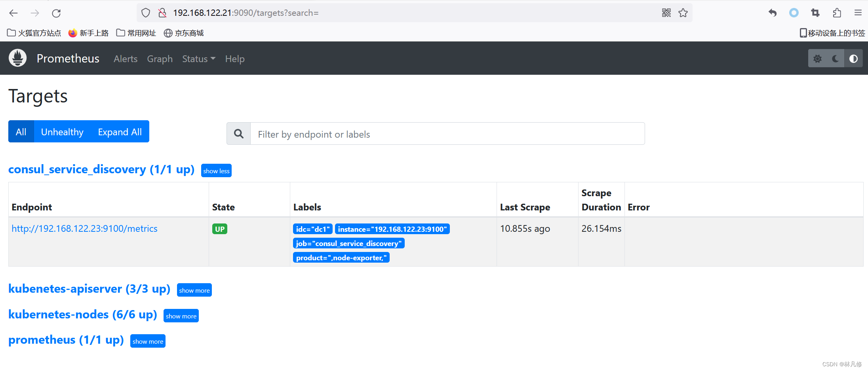868x371 pixels.
Task: Click kubernetes-nodes (6/6 up) heading
Action: pos(82,315)
